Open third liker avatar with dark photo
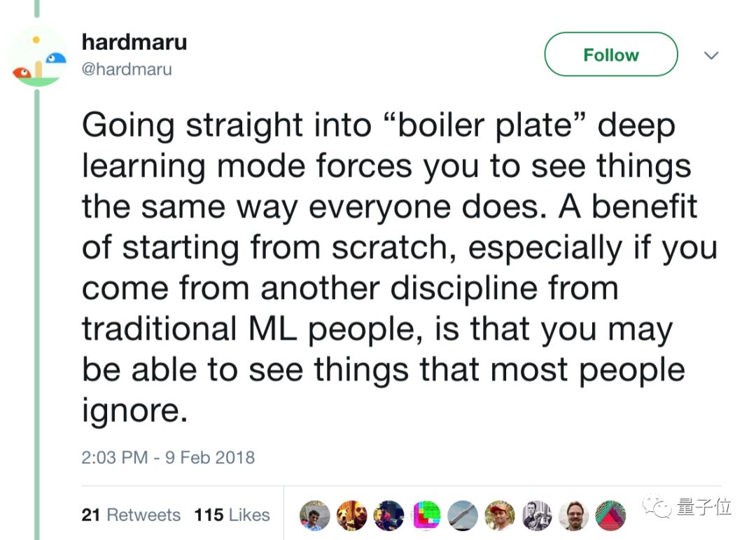Image resolution: width=756 pixels, height=540 pixels. (x=388, y=515)
